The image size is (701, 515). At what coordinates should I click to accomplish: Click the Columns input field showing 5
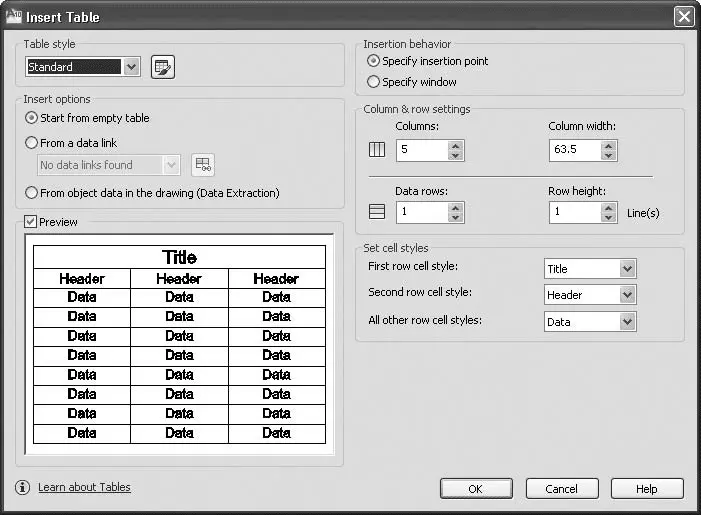pos(422,150)
